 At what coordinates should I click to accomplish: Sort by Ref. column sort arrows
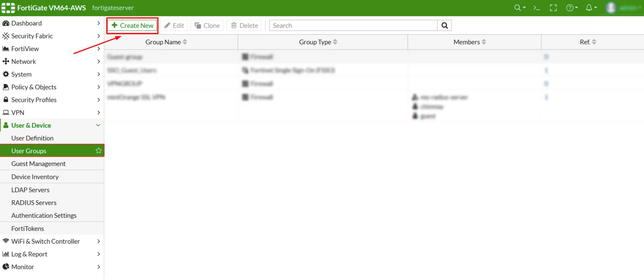click(x=594, y=42)
